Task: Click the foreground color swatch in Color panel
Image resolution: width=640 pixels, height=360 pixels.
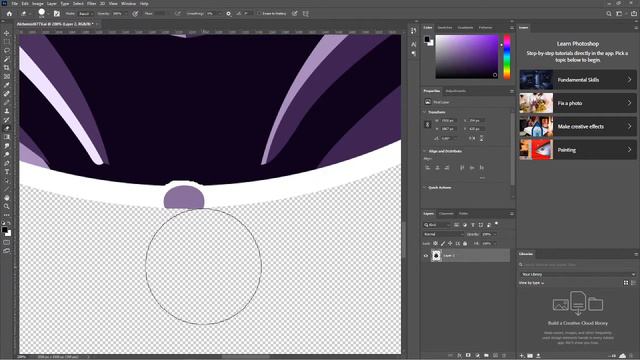Action: 427,39
